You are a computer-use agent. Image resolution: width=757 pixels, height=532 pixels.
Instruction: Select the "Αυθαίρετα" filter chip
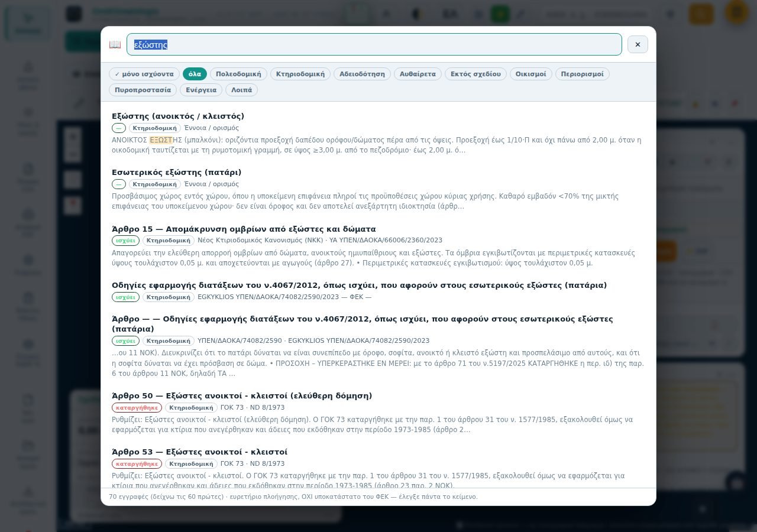coord(418,74)
